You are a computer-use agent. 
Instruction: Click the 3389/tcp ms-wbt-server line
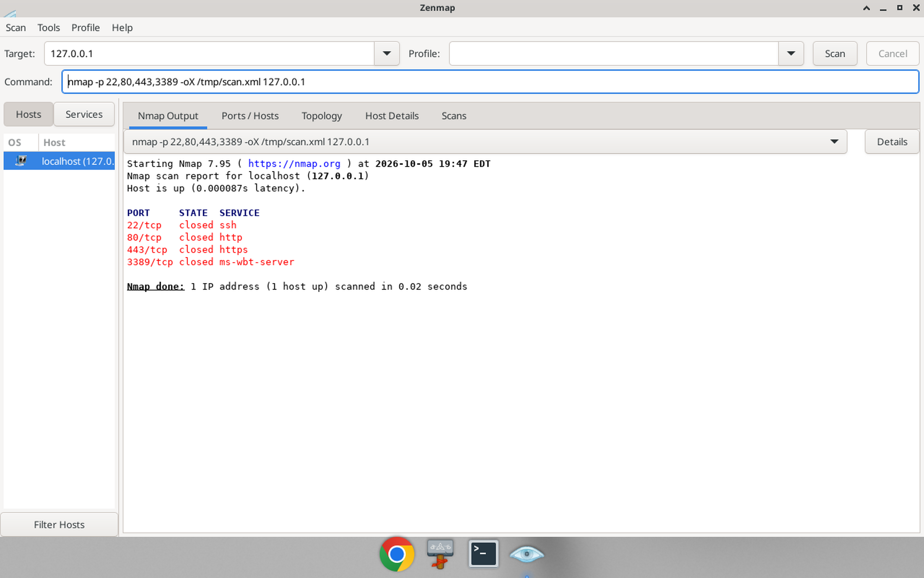coord(210,262)
